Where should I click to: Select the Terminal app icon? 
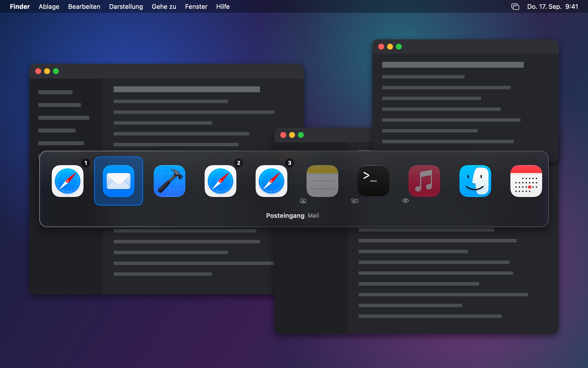tap(373, 181)
